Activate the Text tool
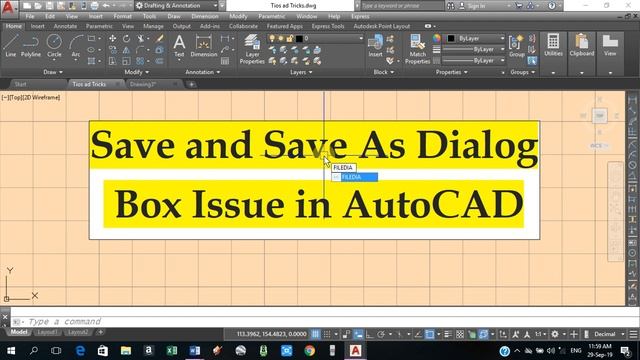 click(x=179, y=46)
